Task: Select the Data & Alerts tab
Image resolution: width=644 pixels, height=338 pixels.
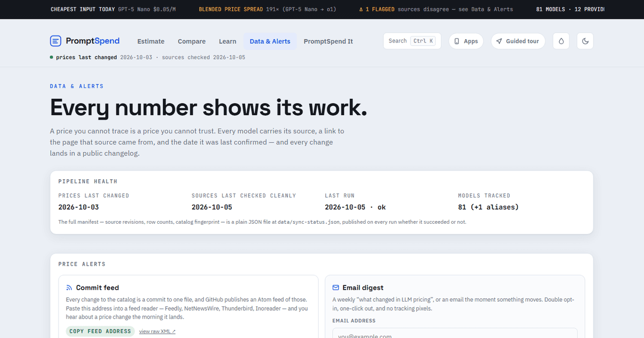Action: (270, 41)
